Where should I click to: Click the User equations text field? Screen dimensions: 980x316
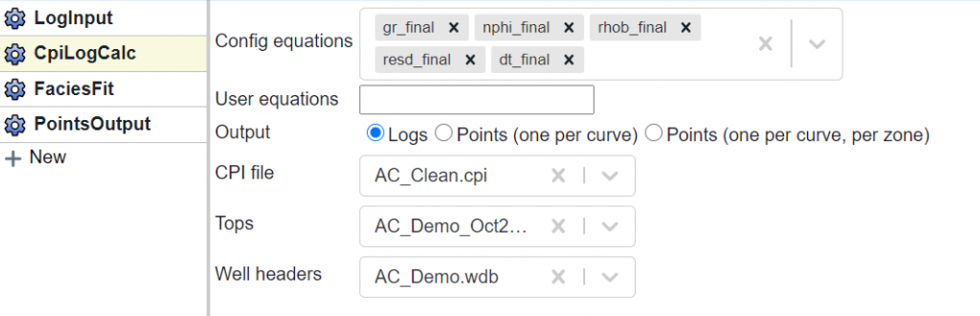[x=477, y=100]
